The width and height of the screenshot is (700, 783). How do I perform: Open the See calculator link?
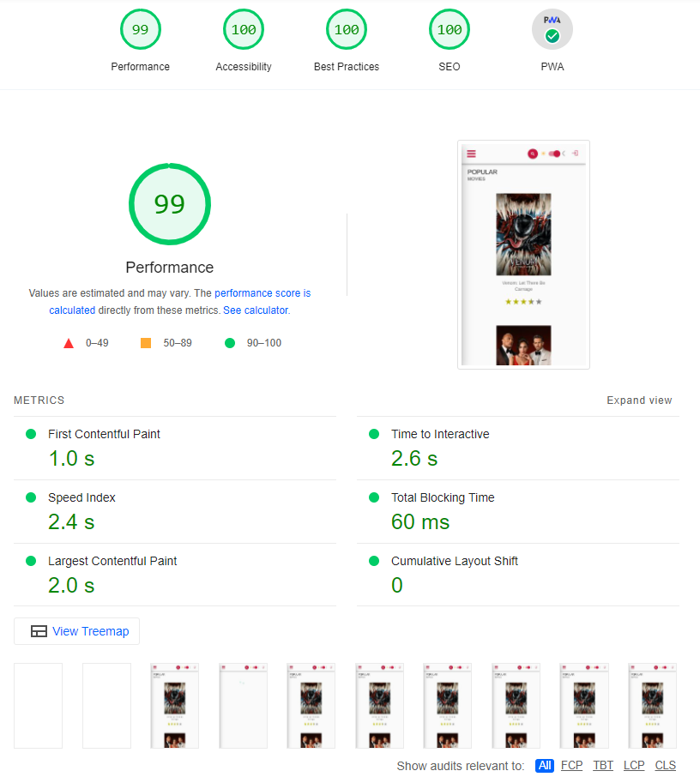254,310
